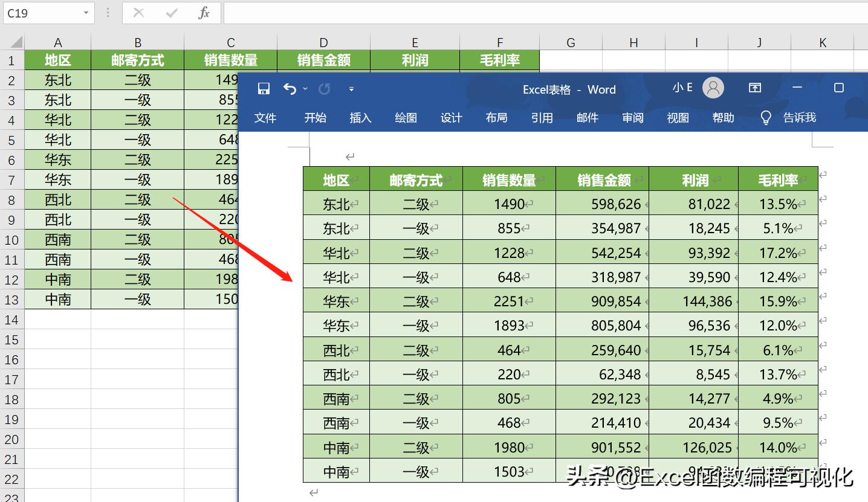The height and width of the screenshot is (502, 868).
Task: Open the 帮助 tab in Word
Action: click(x=723, y=118)
